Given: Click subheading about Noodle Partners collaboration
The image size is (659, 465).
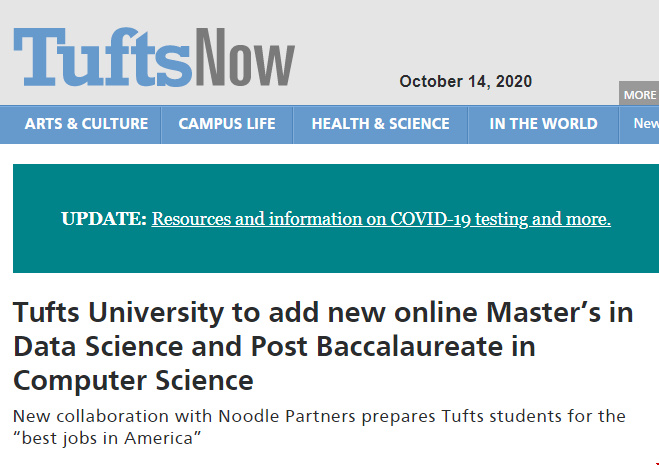Looking at the screenshot, I should 319,427.
